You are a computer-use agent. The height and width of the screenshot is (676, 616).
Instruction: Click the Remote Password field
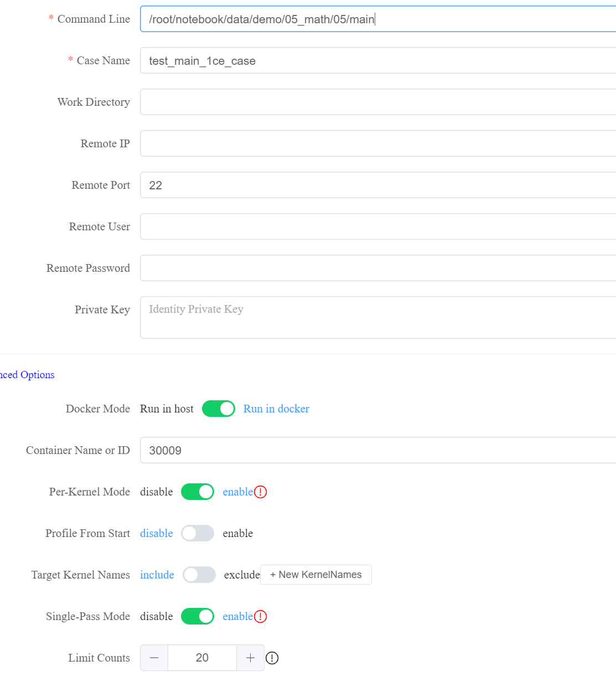(376, 268)
